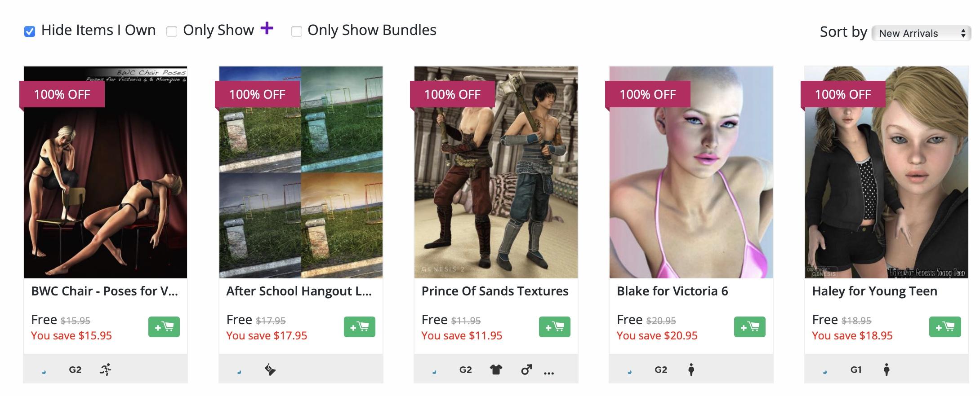Enable Only Show Bundles checkbox
980x396 pixels.
click(296, 31)
